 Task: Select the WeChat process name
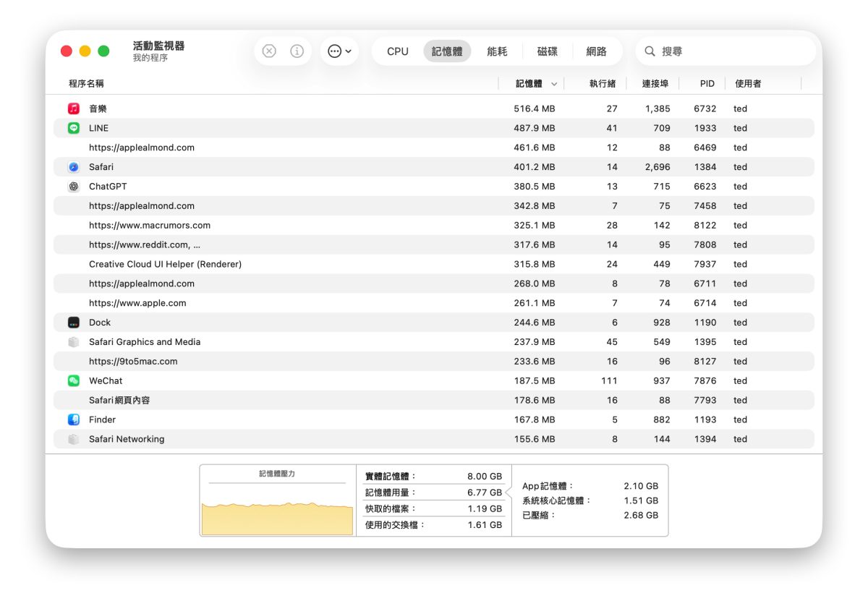[106, 381]
